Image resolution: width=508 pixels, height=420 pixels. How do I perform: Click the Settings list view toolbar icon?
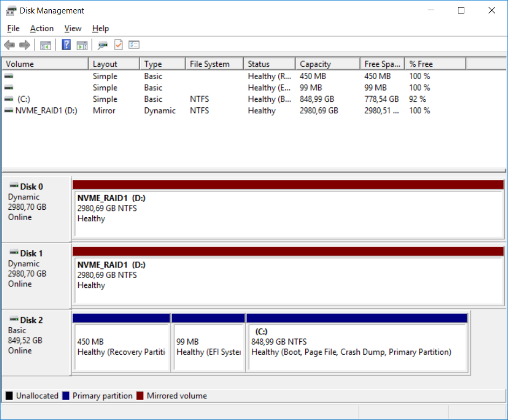coord(134,45)
